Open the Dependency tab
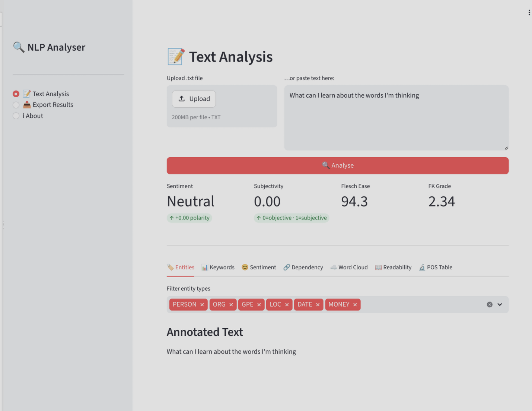Image resolution: width=532 pixels, height=411 pixels. tap(303, 267)
